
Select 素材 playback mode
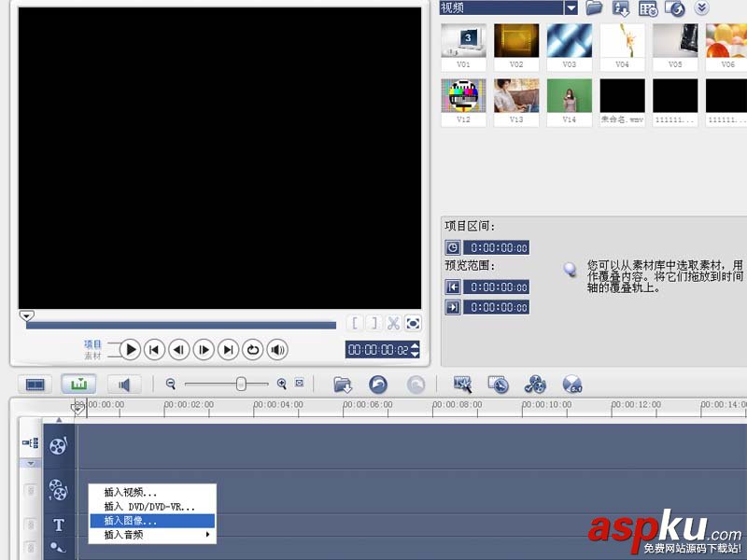pos(92,356)
